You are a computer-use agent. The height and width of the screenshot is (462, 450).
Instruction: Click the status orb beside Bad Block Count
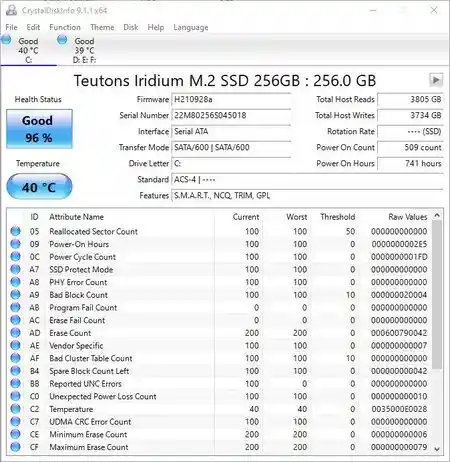click(x=15, y=295)
